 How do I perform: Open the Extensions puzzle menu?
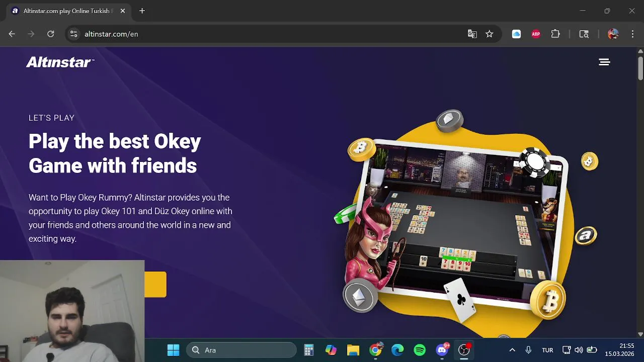point(555,34)
